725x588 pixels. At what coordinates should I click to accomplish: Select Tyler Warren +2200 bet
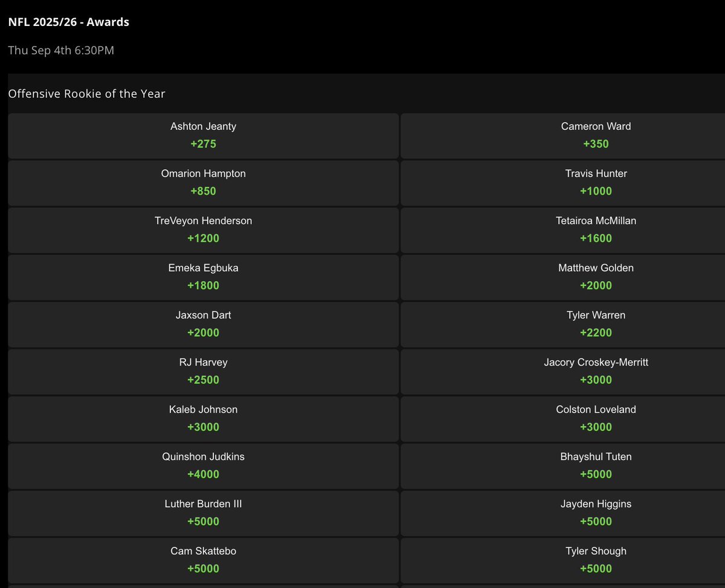tap(563, 324)
